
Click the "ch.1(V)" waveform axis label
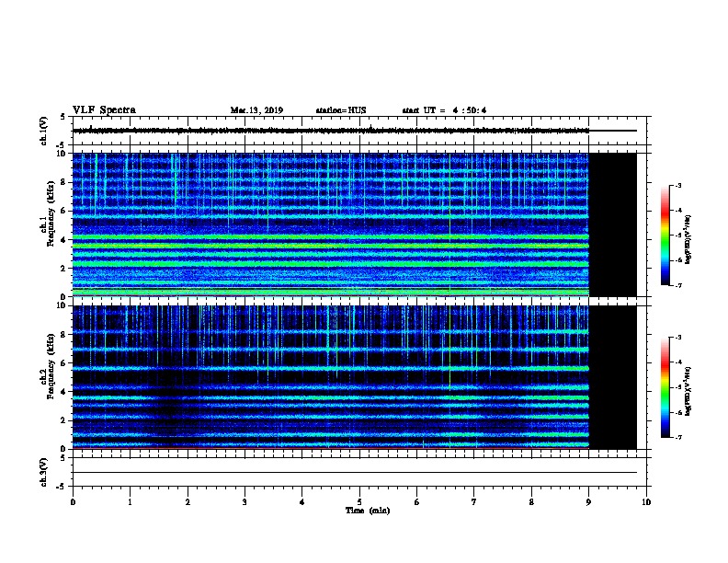44,131
